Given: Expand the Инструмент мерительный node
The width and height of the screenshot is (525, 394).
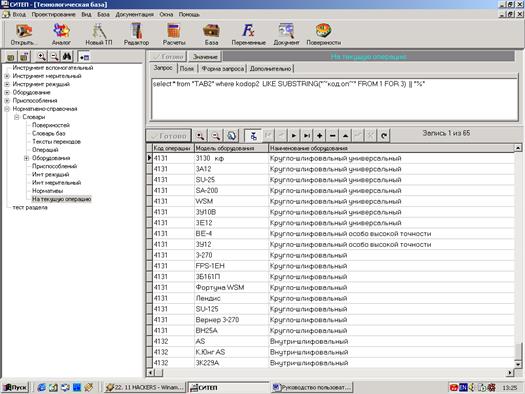Looking at the screenshot, I should coord(7,76).
